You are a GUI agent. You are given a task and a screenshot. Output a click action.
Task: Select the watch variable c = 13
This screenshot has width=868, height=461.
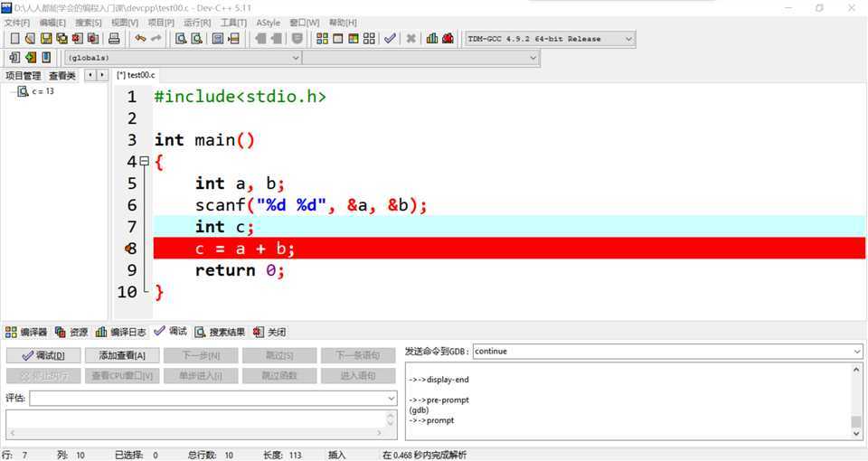tap(42, 91)
